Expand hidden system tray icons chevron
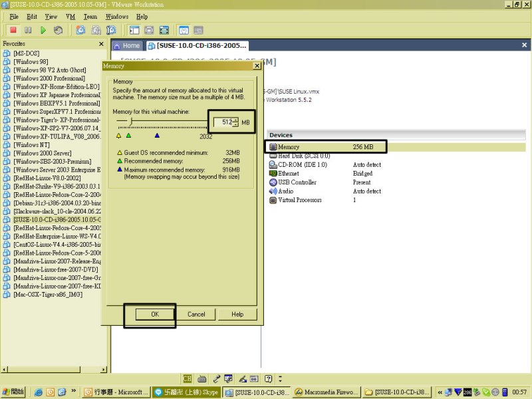This screenshot has height=399, width=532. tap(440, 392)
